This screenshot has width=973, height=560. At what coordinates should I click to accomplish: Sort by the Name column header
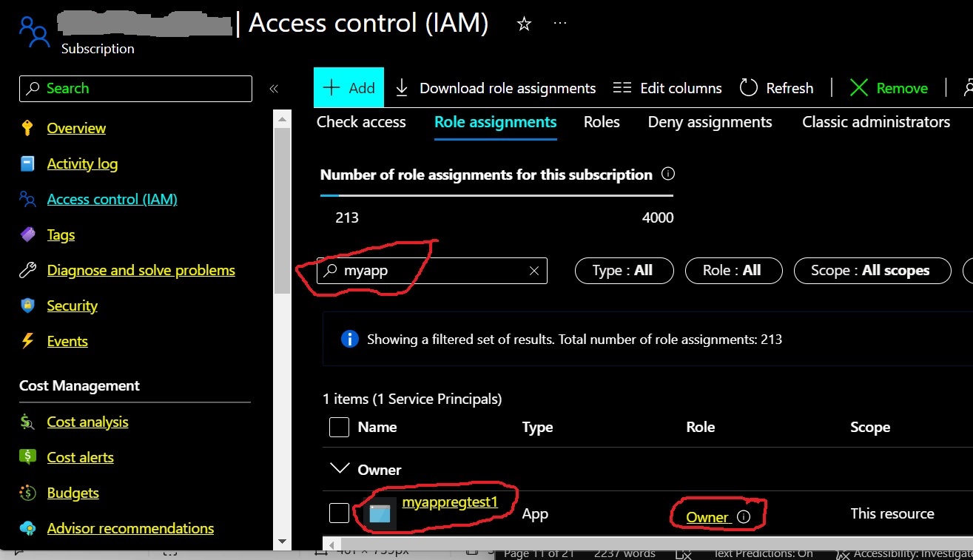[377, 427]
